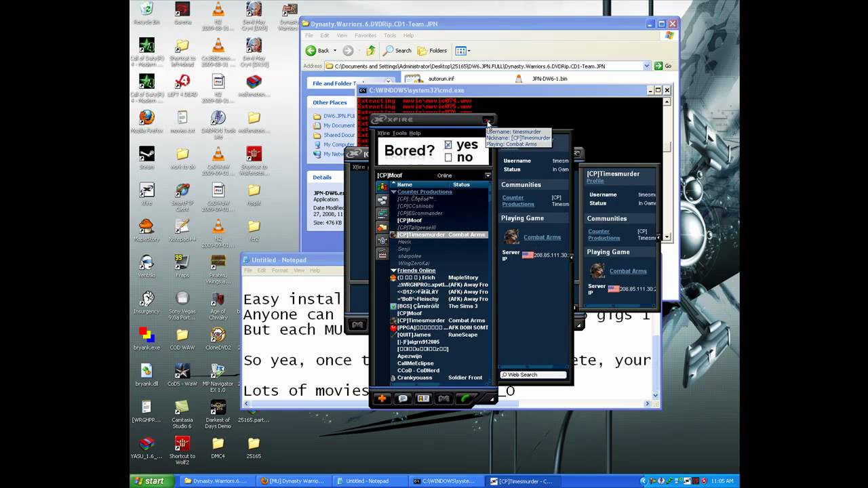Click the Web Search field in Xfire
Image resolution: width=868 pixels, height=488 pixels.
(x=533, y=375)
